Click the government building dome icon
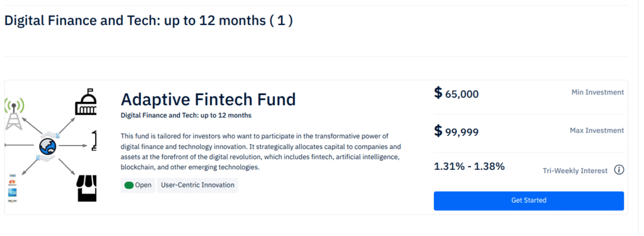 coord(86,102)
